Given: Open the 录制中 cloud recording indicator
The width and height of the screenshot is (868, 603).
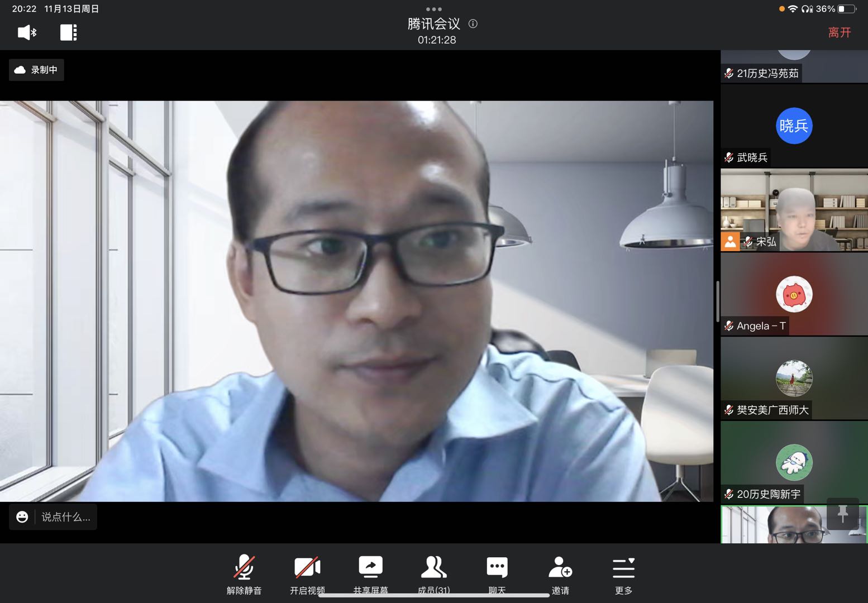Looking at the screenshot, I should (36, 70).
